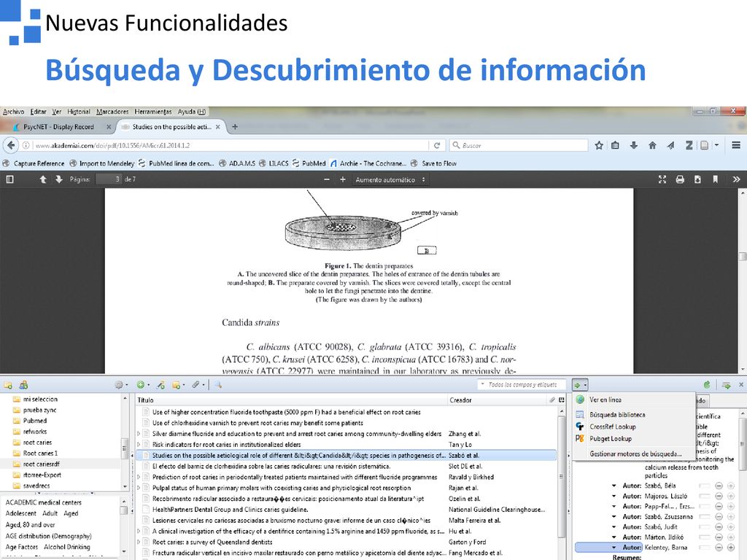This screenshot has height=560, width=747.
Task: Open the PDF viewer tools chevron
Action: pyautogui.click(x=736, y=179)
